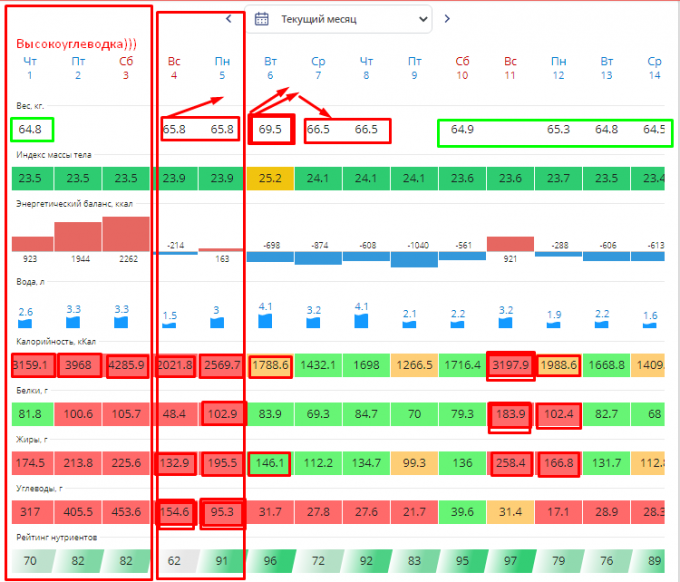Select the Сб 10 day column header

(462, 68)
